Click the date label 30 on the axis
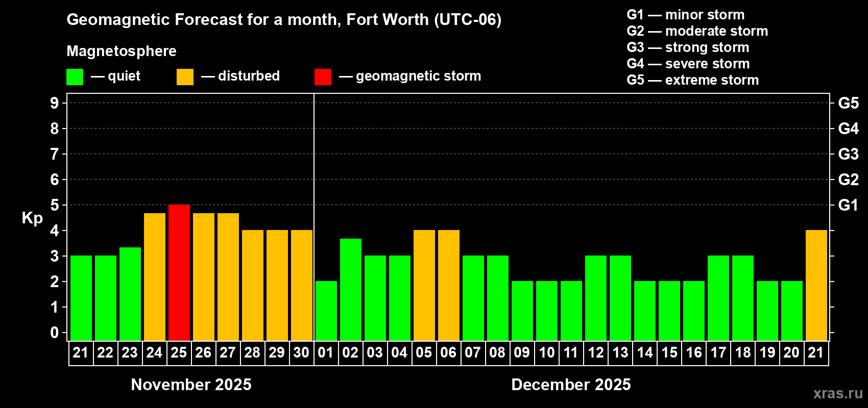Screen dimensions: 868x408 (301, 353)
